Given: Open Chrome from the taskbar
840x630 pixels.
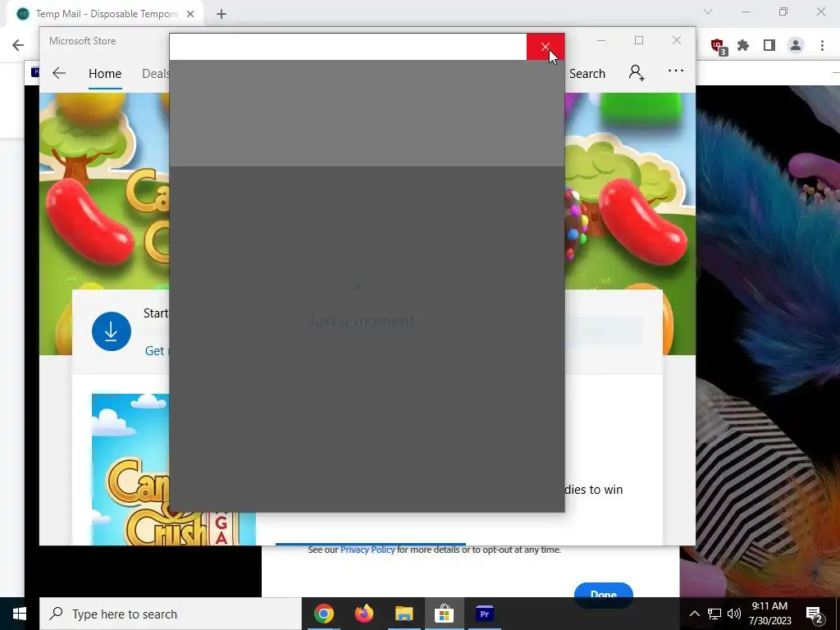Looking at the screenshot, I should click(323, 614).
